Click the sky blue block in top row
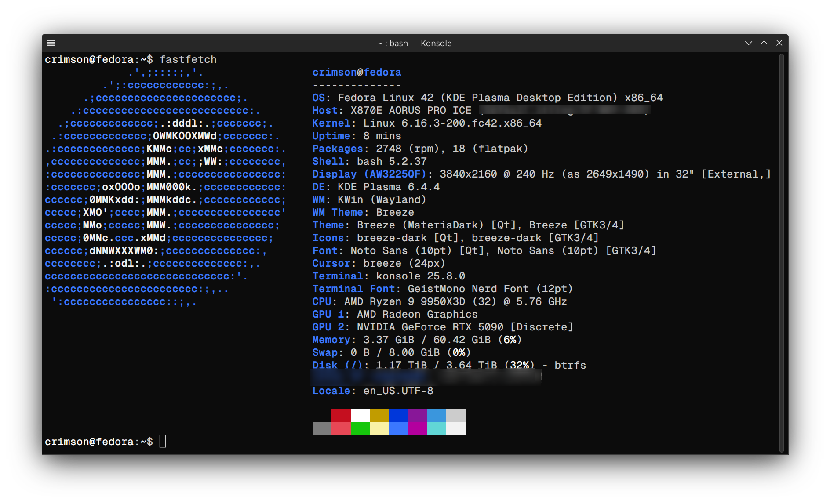This screenshot has height=504, width=830. coord(437,415)
